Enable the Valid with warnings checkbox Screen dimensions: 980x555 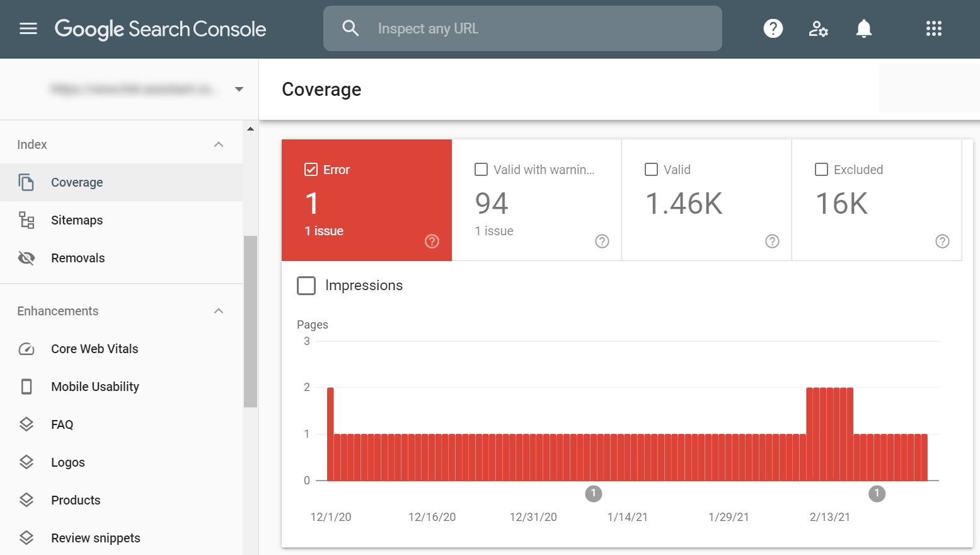point(481,169)
